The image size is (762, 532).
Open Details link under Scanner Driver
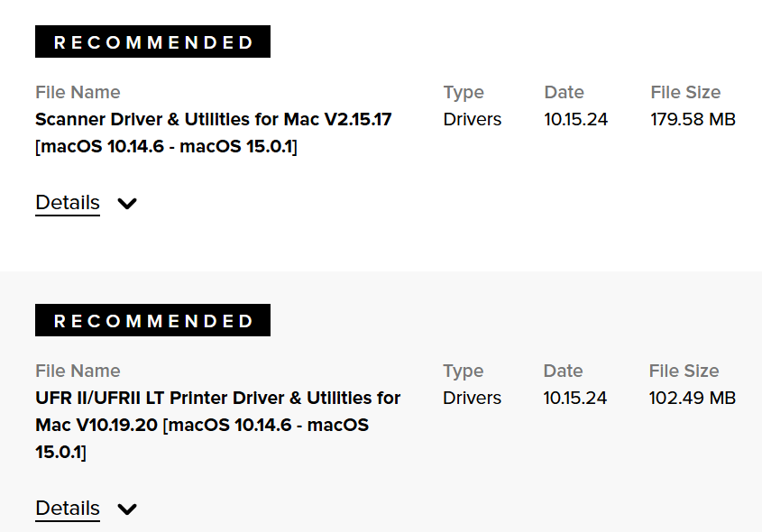click(68, 203)
